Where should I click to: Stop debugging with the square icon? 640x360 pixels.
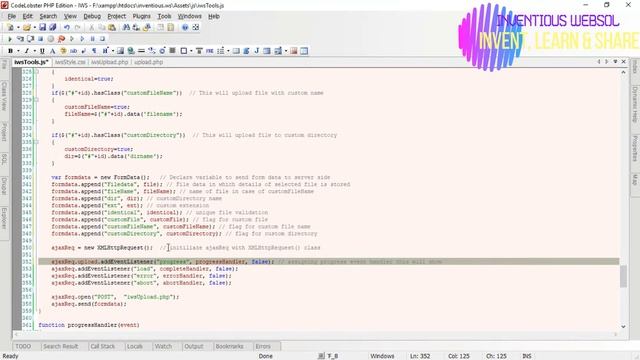click(40, 39)
